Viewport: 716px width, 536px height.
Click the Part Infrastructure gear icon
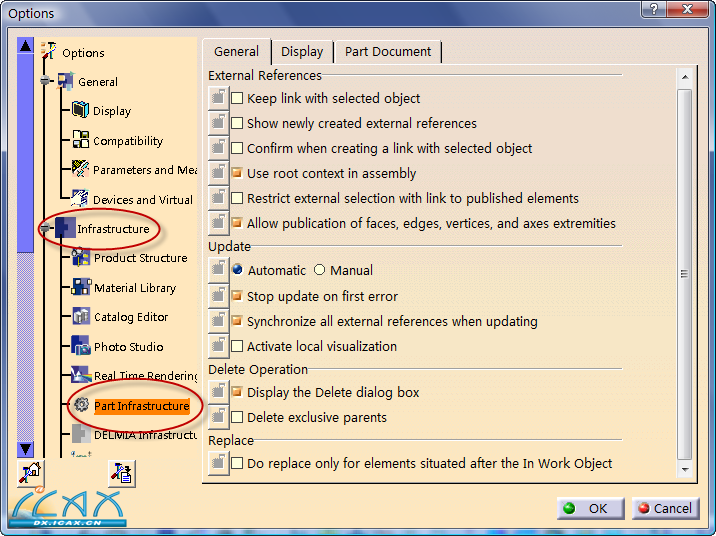[x=82, y=404]
